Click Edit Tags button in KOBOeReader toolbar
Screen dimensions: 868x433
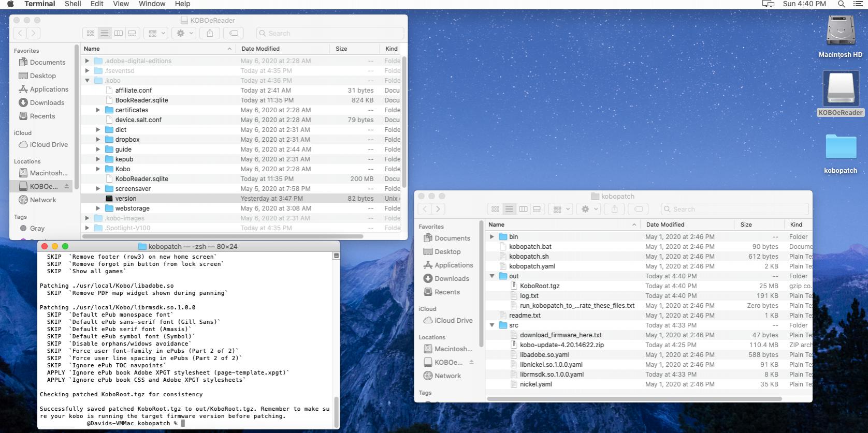tap(234, 33)
